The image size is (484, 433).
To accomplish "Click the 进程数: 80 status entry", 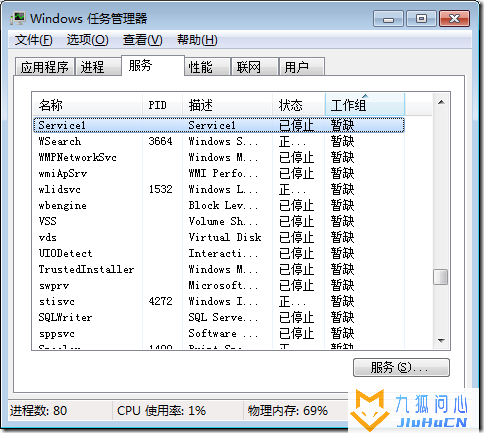I will (x=38, y=411).
